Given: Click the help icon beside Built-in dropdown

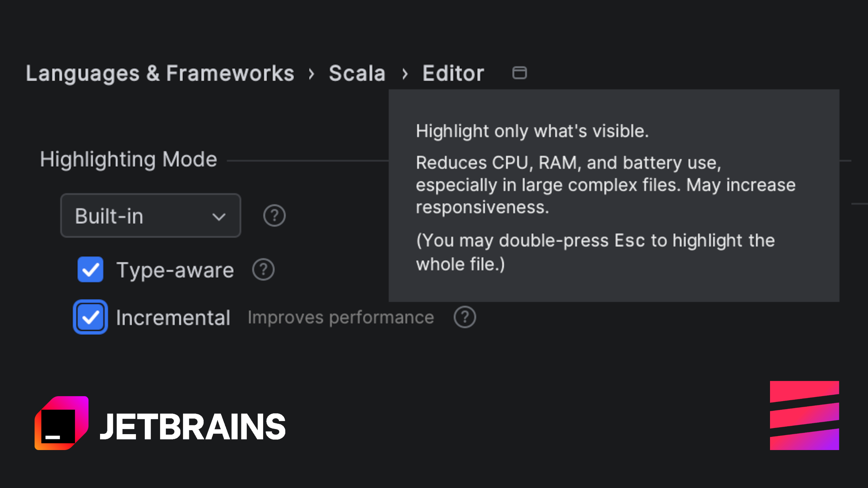Looking at the screenshot, I should (274, 216).
